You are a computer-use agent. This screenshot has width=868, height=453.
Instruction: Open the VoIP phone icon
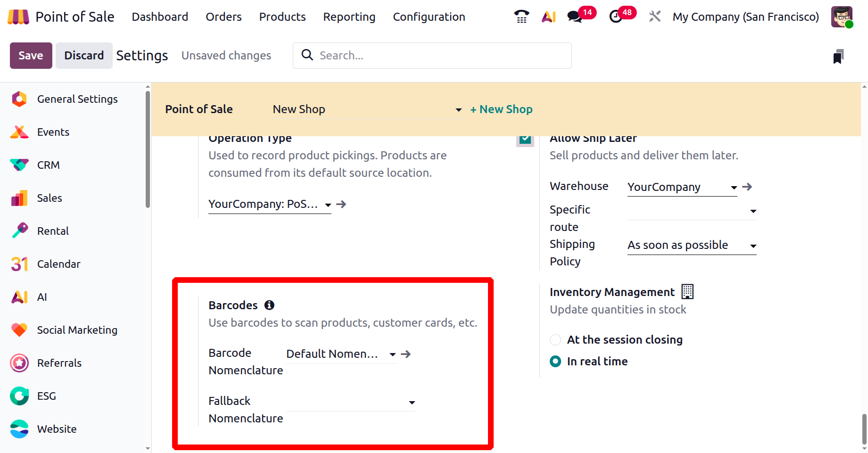point(521,17)
